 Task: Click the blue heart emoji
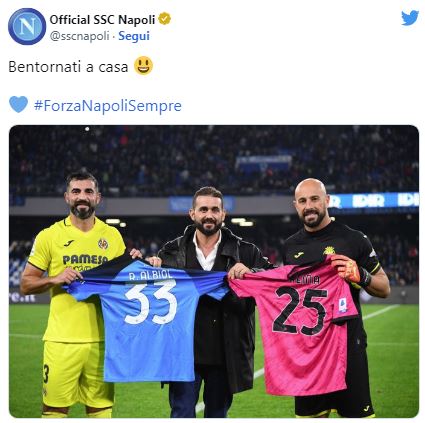(x=18, y=104)
